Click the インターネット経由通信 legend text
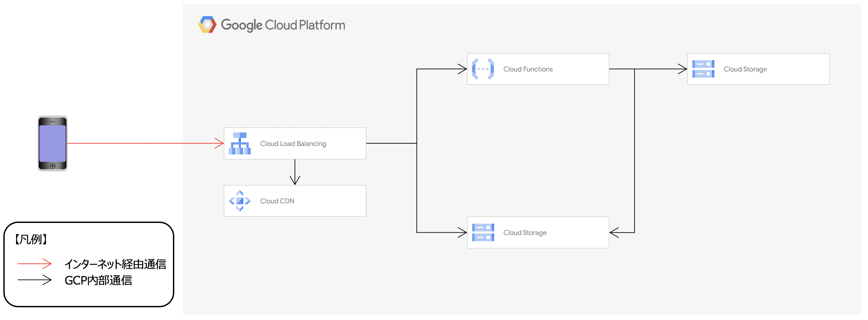 click(115, 264)
